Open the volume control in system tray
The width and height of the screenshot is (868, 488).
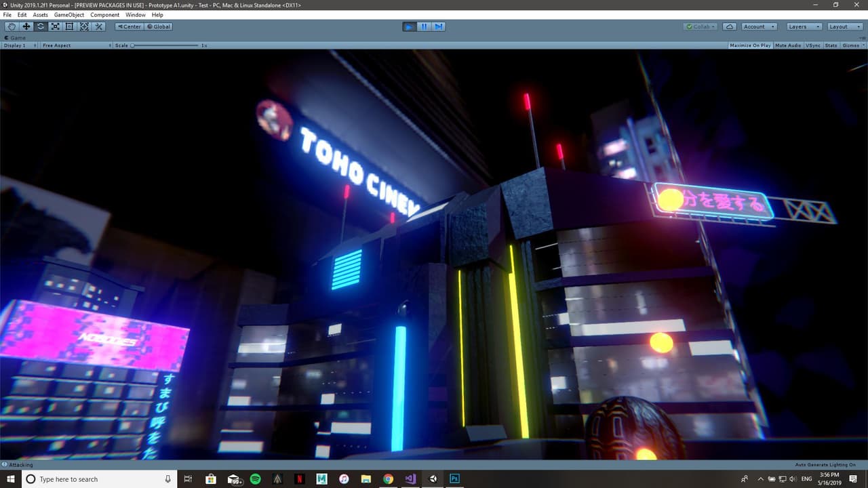point(793,479)
